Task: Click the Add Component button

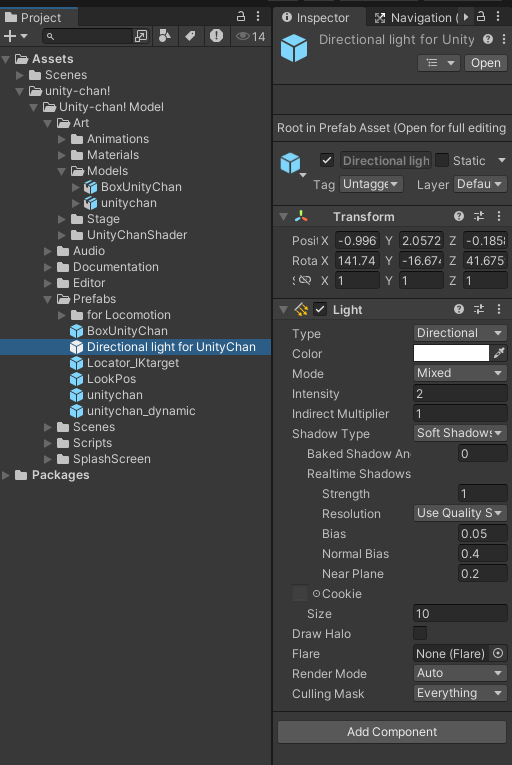Action: (x=392, y=732)
